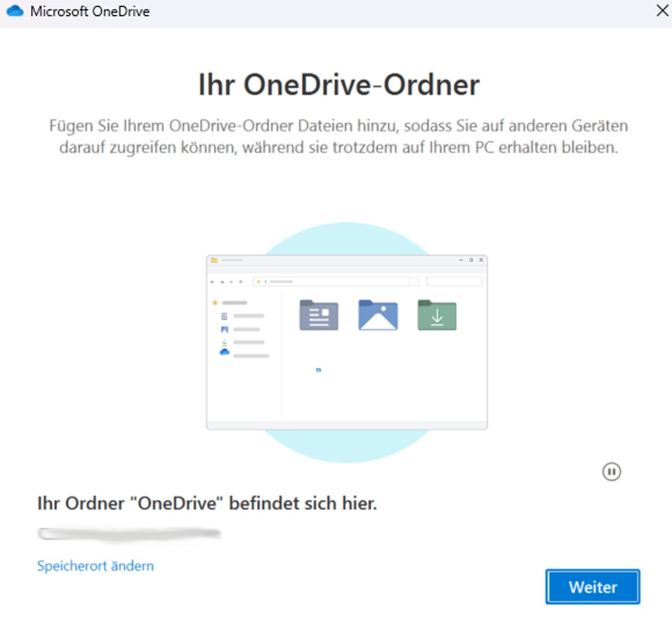Expand the chevron beside illustrated navigation arrows
Viewport: 672px width, 630px height.
pos(231,281)
